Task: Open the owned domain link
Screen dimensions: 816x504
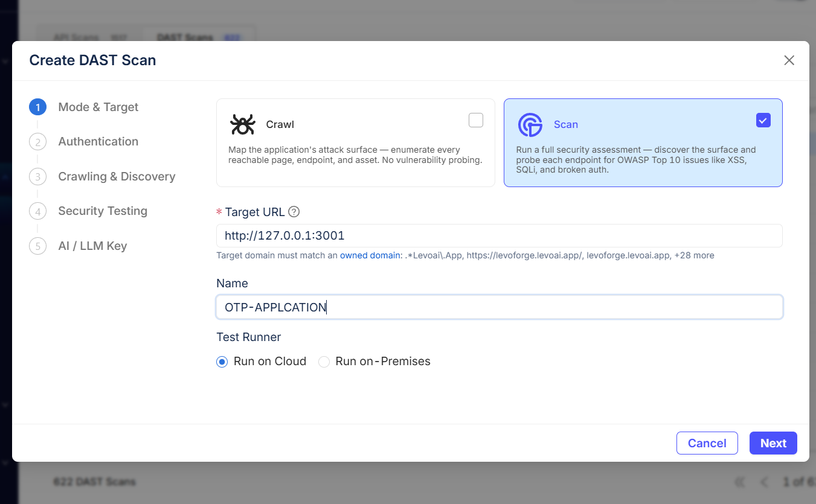Action: (x=370, y=255)
